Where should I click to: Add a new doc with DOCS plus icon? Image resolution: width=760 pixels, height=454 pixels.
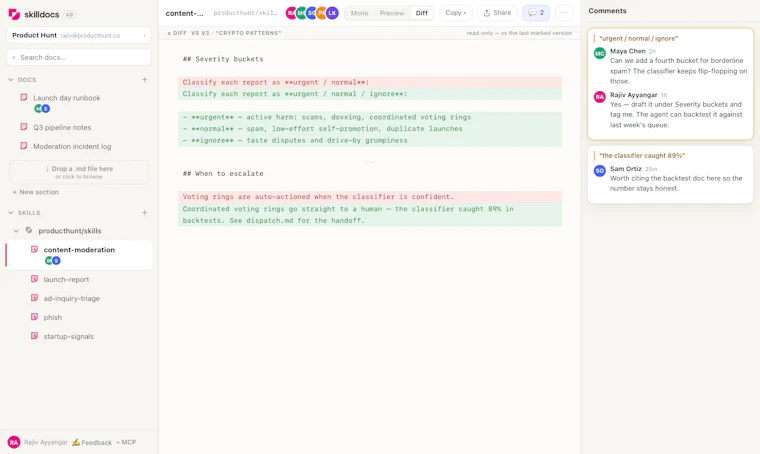tap(144, 79)
